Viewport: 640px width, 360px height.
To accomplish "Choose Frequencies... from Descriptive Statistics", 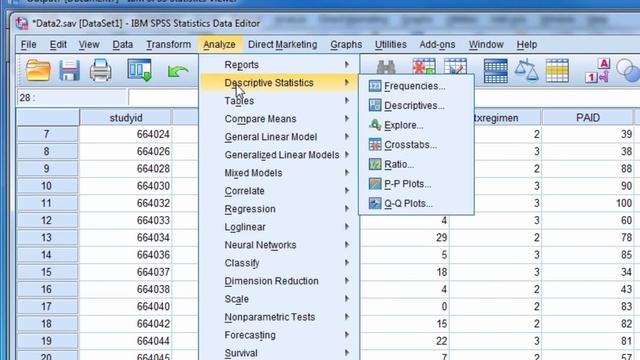I will pos(416,86).
